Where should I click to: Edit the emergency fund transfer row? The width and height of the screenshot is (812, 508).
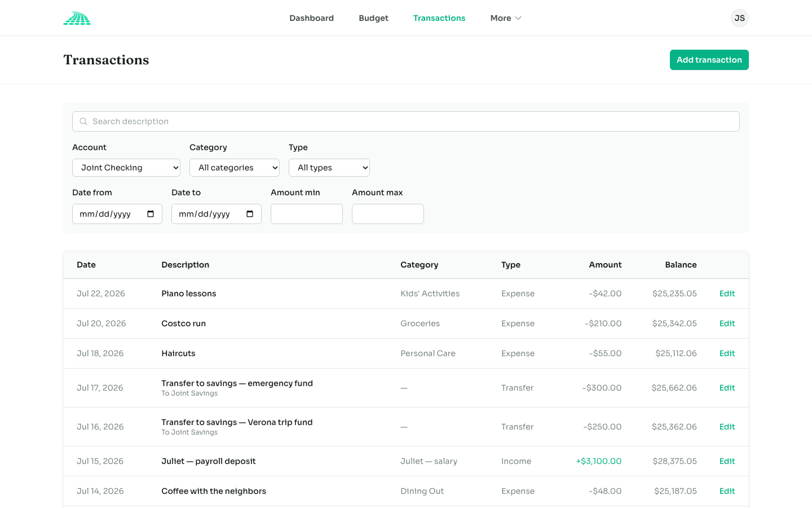point(727,388)
